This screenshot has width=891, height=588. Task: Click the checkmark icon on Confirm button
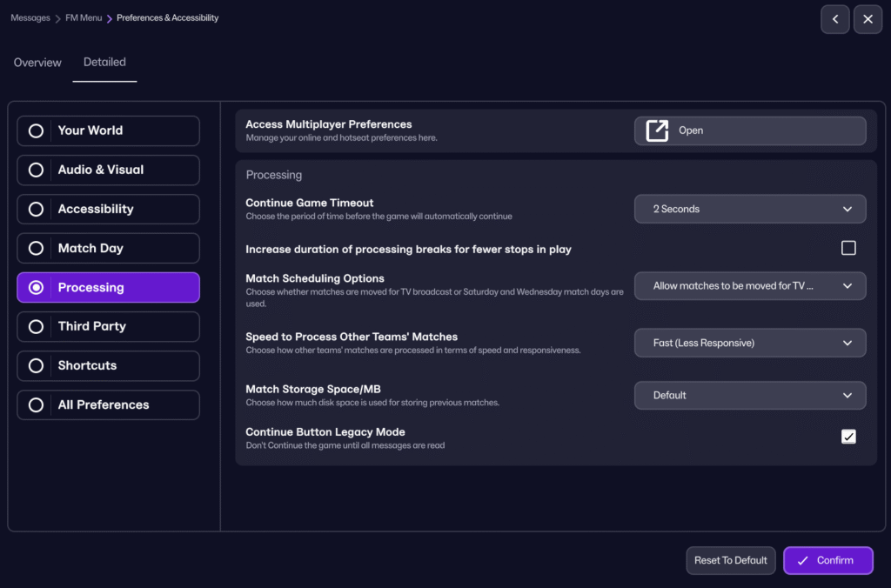[x=802, y=560]
